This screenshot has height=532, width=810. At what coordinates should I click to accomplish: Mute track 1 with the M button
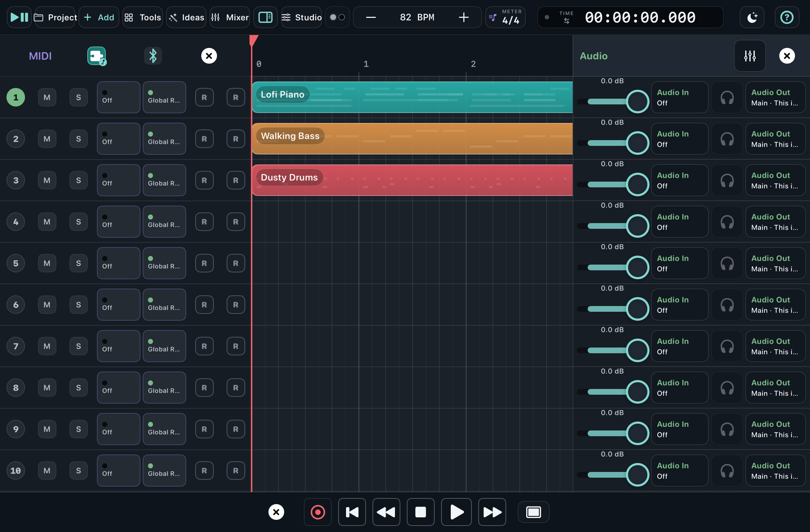coord(47,97)
